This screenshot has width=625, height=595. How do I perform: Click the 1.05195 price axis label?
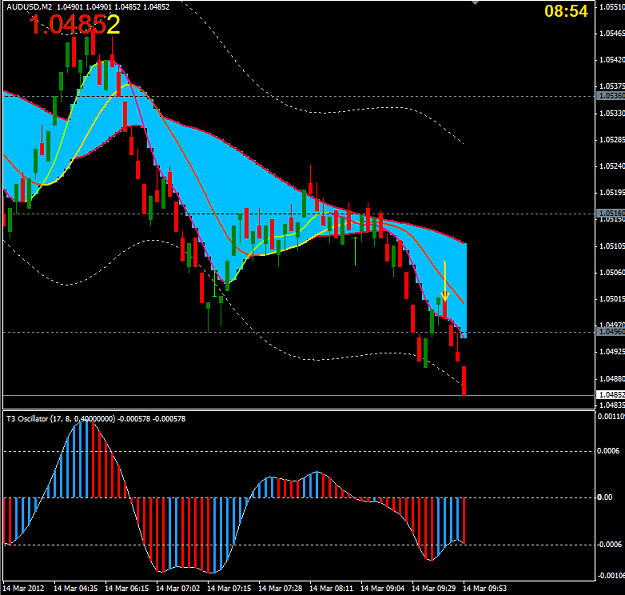[x=612, y=193]
